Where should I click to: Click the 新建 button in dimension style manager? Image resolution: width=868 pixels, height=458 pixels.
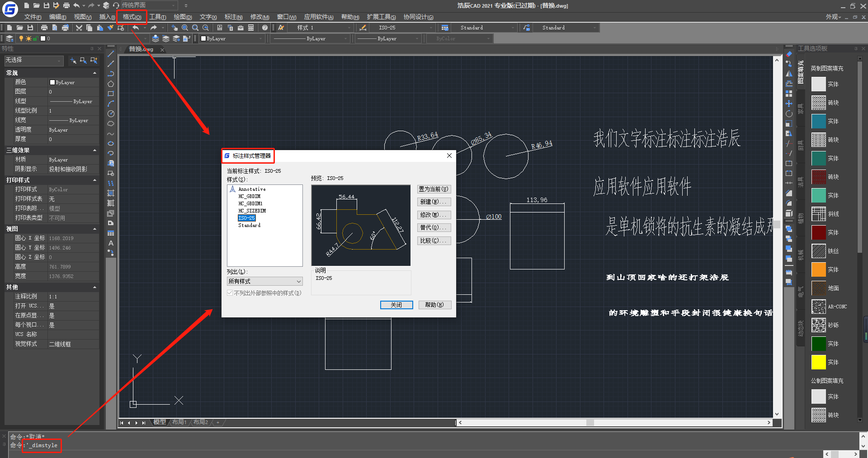433,202
